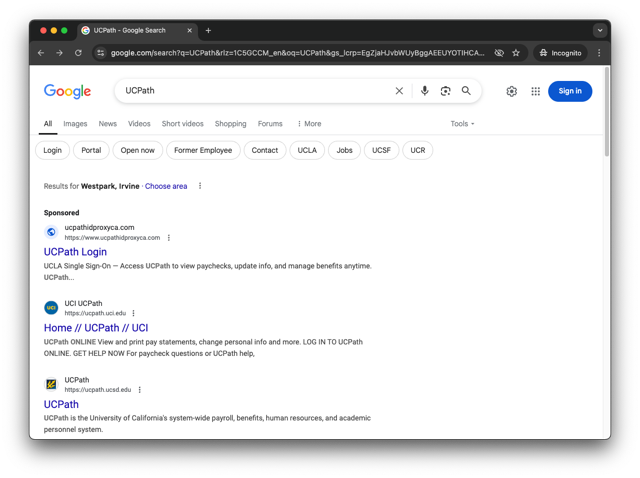Open Google apps grid
640x478 pixels.
pos(535,91)
